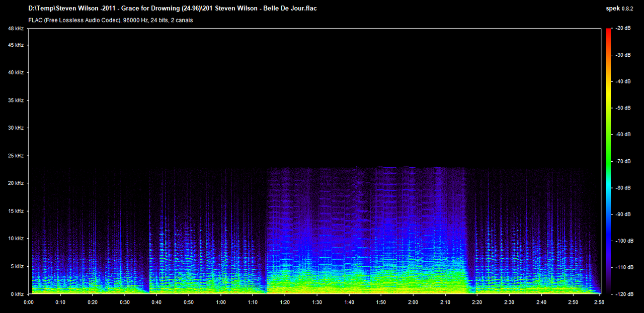Click the -20 dB scale label
Screen dimensions: 644x313
tap(624, 28)
